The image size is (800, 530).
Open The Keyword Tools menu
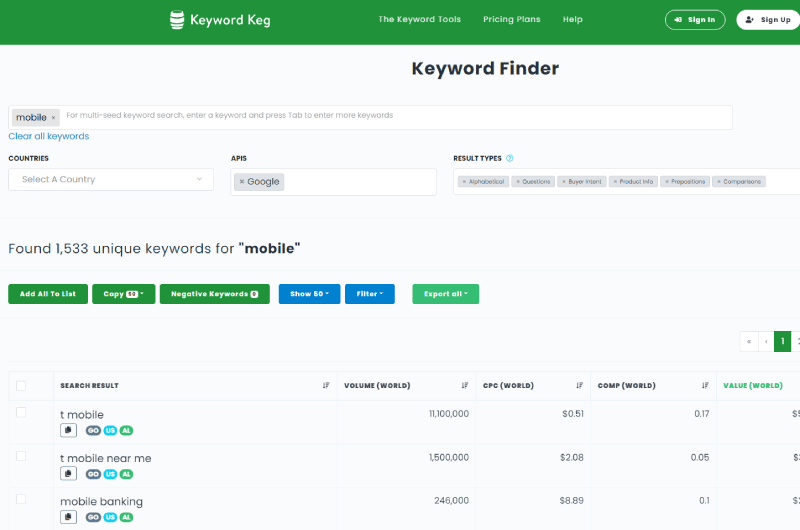tap(419, 19)
